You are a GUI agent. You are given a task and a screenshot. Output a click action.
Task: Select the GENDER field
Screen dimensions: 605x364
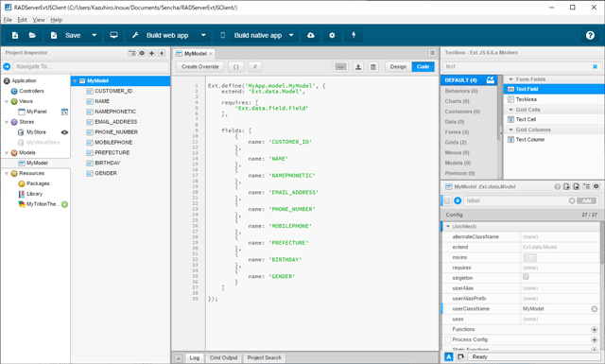pos(106,173)
